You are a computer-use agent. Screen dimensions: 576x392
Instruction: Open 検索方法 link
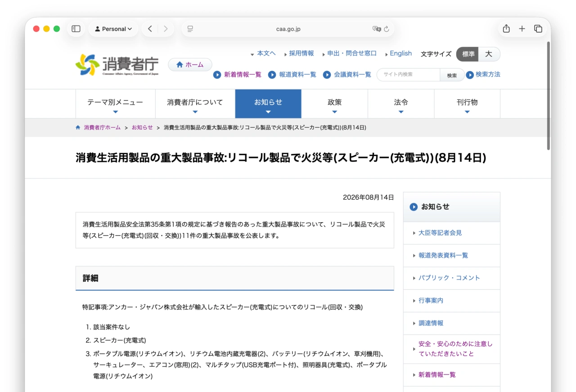(488, 74)
